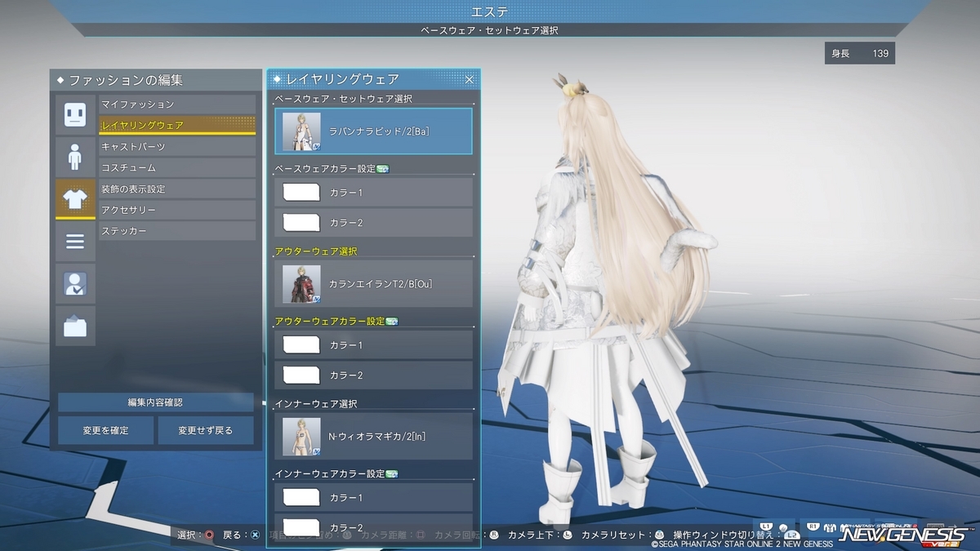Viewport: 980px width, 551px height.
Task: Pick inner wear カラー1 white swatch
Action: click(301, 498)
